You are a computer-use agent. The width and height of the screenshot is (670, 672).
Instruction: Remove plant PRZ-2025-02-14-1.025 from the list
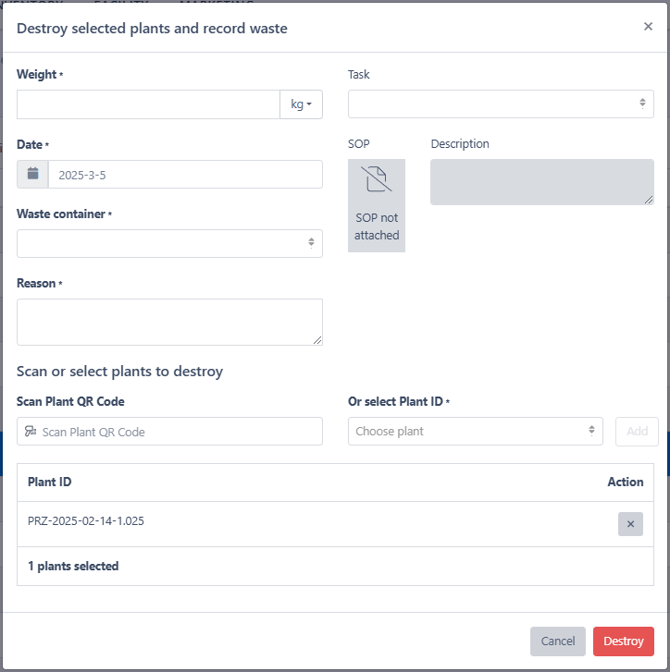click(x=630, y=524)
